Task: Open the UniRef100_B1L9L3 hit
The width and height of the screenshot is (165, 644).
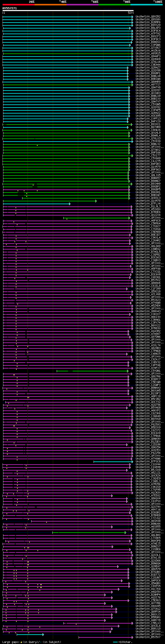Action: pyautogui.click(x=148, y=207)
